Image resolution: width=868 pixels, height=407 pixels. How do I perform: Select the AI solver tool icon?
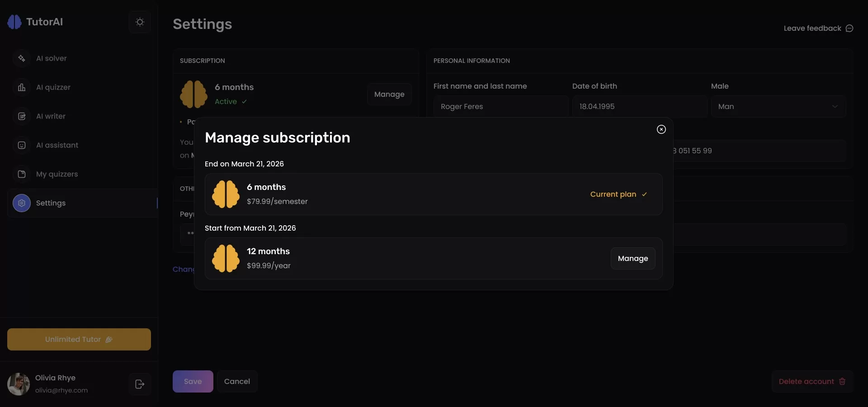[21, 58]
